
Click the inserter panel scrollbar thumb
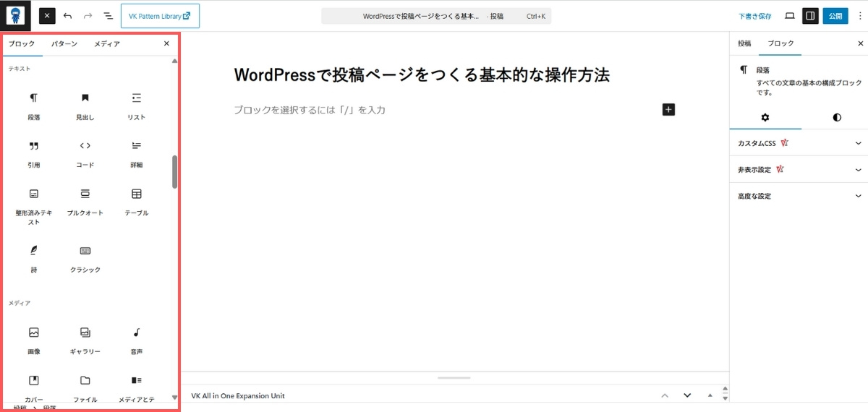[174, 172]
